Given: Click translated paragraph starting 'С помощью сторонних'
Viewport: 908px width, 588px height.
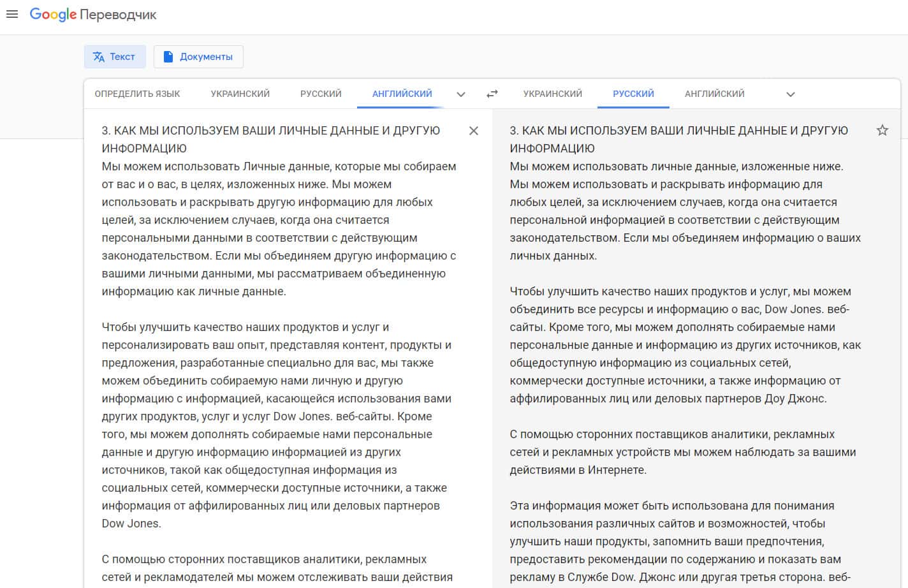Looking at the screenshot, I should click(x=683, y=452).
